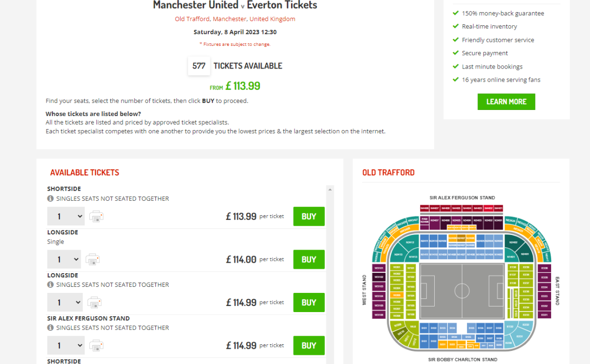The height and width of the screenshot is (364, 590).
Task: Open the quantity dropdown for the £113.99 Shortside ticket
Action: (x=66, y=216)
